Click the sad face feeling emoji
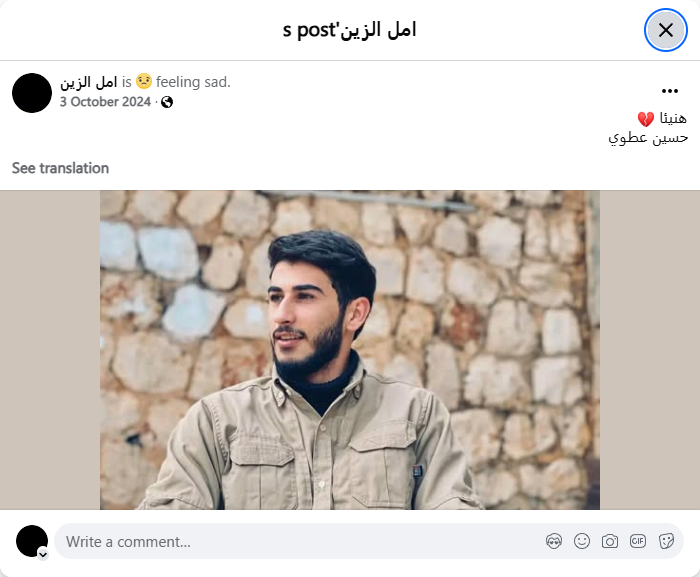 144,81
